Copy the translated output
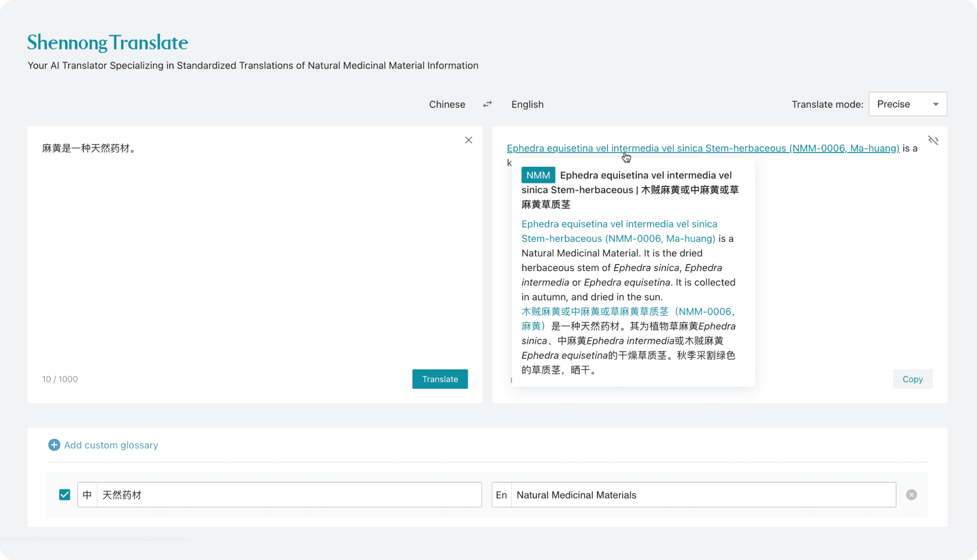This screenshot has height=560, width=977. click(x=912, y=379)
